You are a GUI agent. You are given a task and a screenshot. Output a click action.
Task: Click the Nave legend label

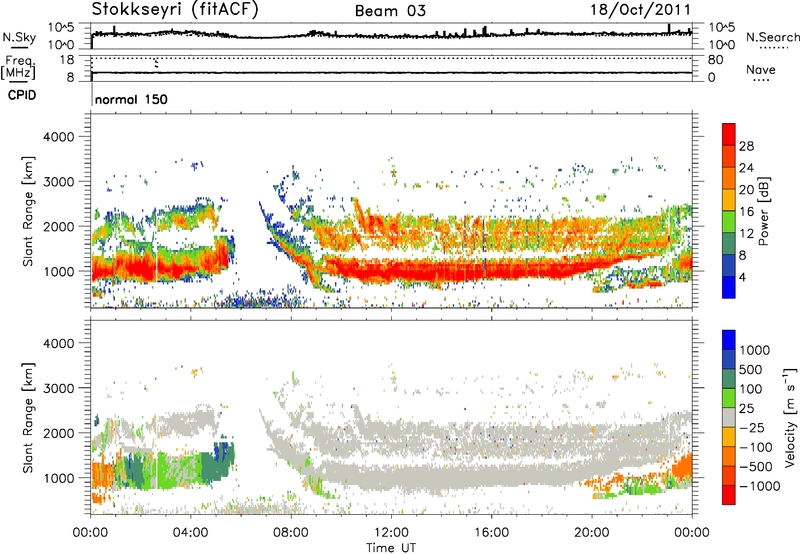point(760,69)
